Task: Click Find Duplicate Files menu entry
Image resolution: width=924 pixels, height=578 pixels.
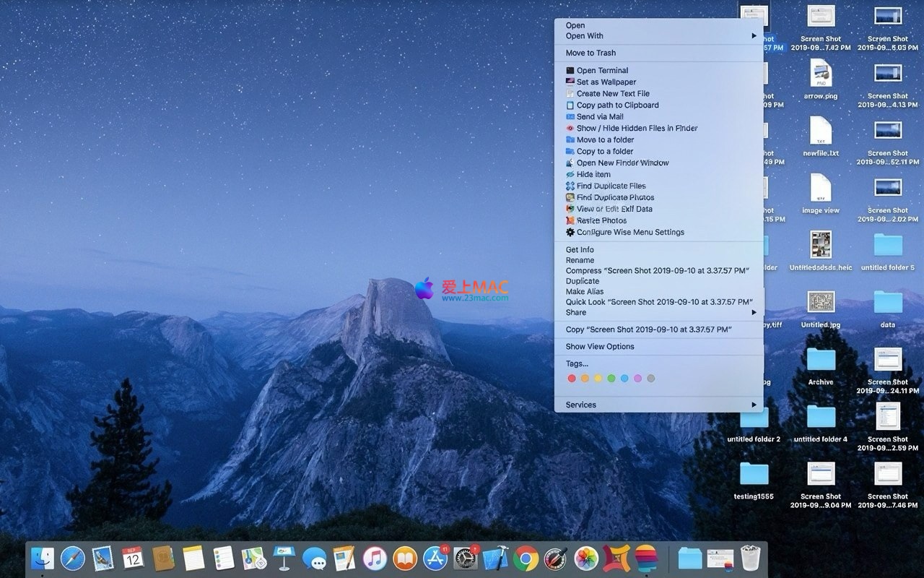Action: [611, 186]
